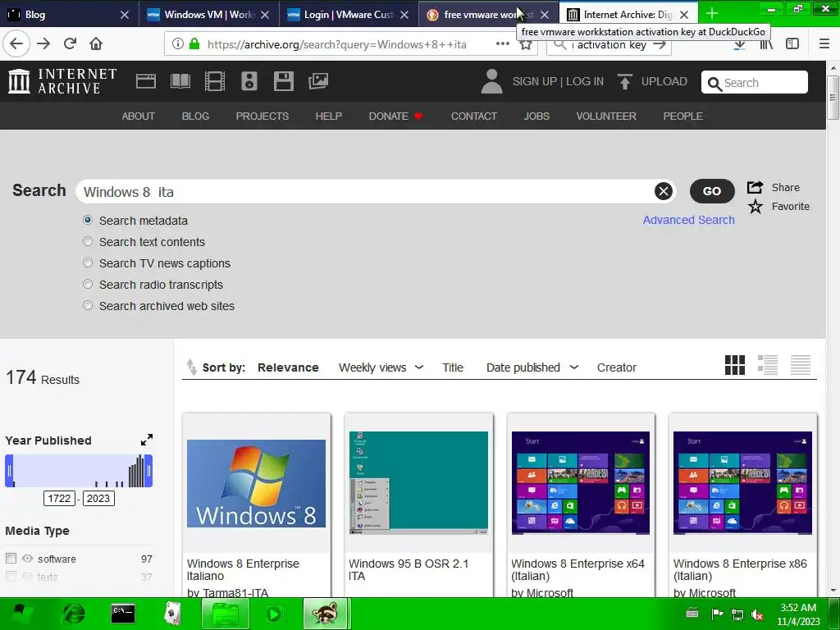Screen dimensions: 840x630
Task: Open the DONATE menu item
Action: (x=396, y=116)
